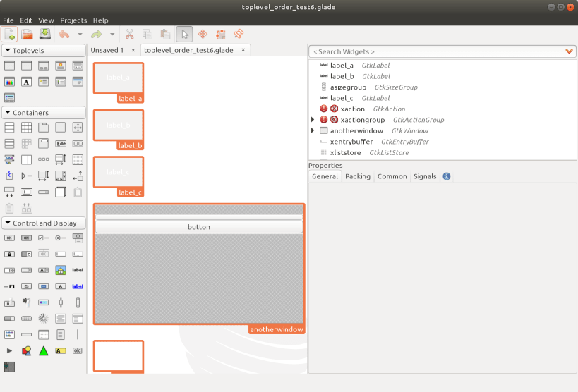This screenshot has height=392, width=578.
Task: Choose the Image widget with the house picture
Action: pos(61,270)
